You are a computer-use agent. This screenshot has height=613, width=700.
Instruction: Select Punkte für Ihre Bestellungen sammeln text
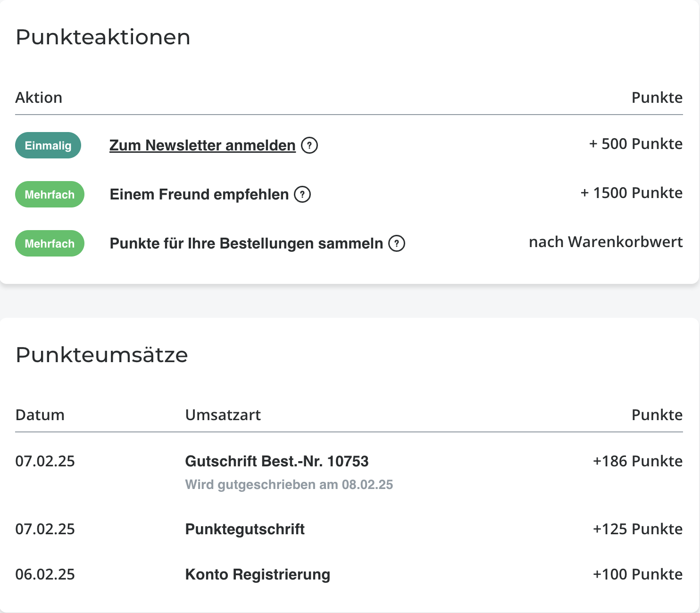click(246, 243)
